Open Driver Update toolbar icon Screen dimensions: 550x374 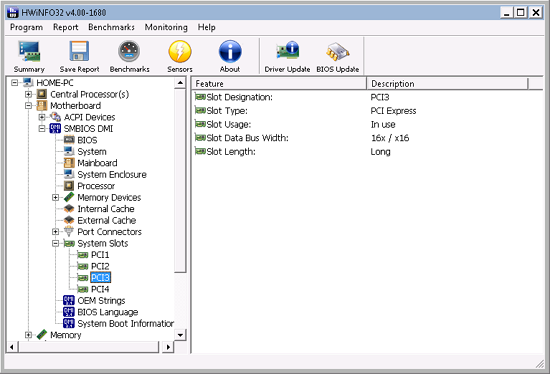[x=287, y=51]
